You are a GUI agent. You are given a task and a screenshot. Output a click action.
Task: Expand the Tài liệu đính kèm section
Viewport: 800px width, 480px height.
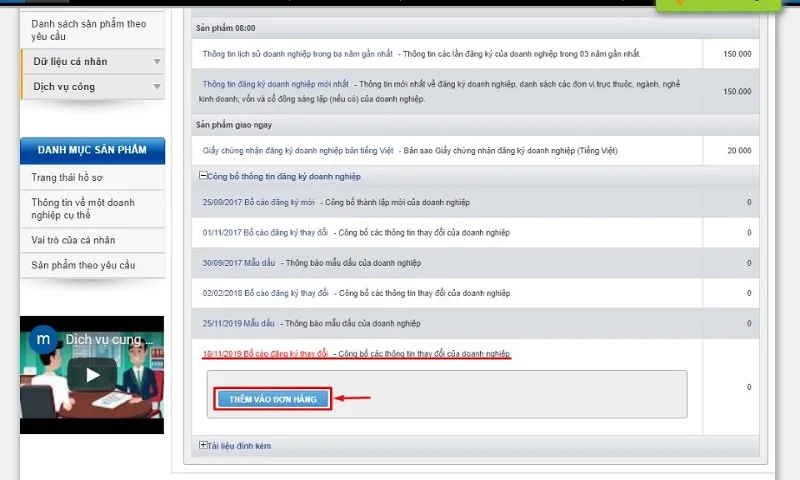tap(203, 445)
